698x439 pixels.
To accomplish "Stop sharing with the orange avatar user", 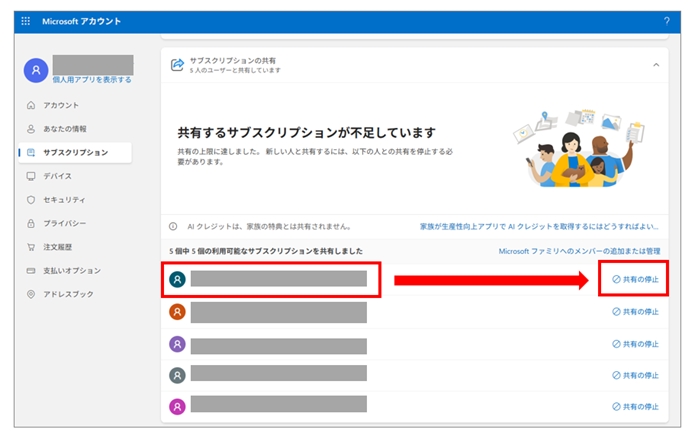I will 635,312.
